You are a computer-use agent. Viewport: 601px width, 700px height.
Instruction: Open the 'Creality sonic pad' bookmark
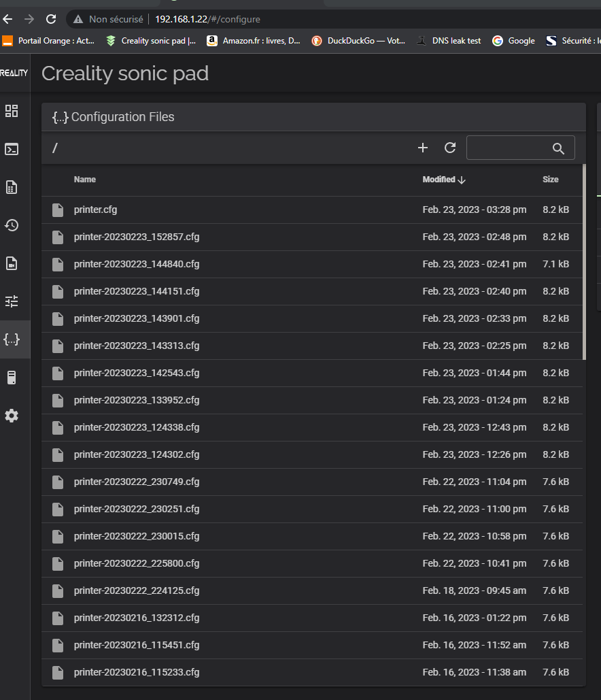click(151, 41)
